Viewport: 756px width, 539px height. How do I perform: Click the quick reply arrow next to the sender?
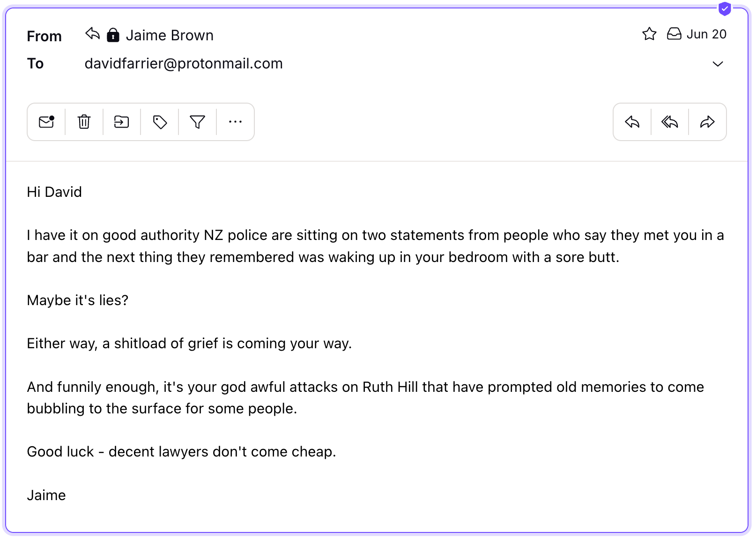pyautogui.click(x=93, y=34)
